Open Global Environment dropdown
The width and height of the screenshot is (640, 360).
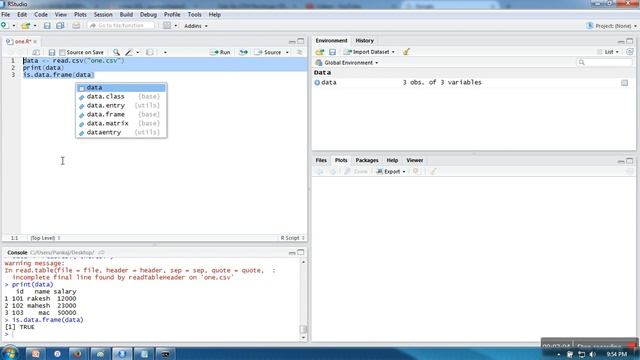[x=347, y=62]
